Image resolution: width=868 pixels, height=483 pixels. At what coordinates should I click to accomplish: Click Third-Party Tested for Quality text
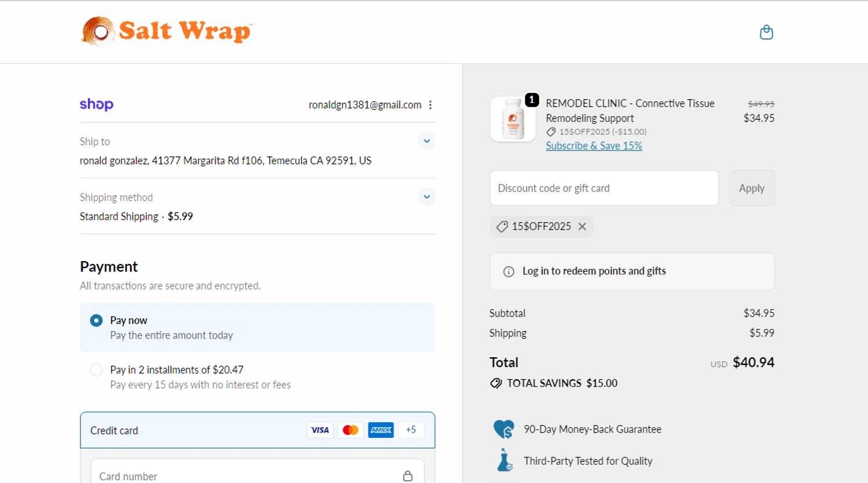(588, 462)
